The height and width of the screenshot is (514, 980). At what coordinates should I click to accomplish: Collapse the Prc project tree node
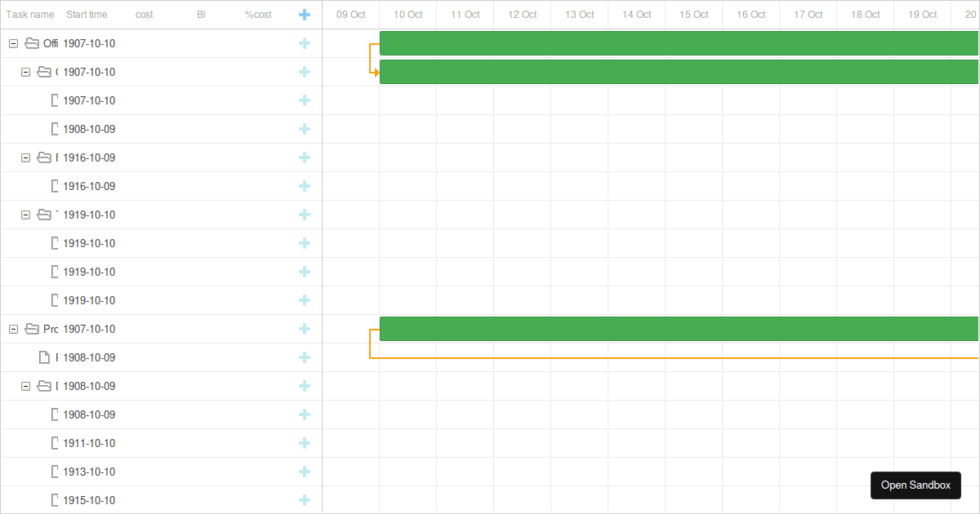pos(13,329)
